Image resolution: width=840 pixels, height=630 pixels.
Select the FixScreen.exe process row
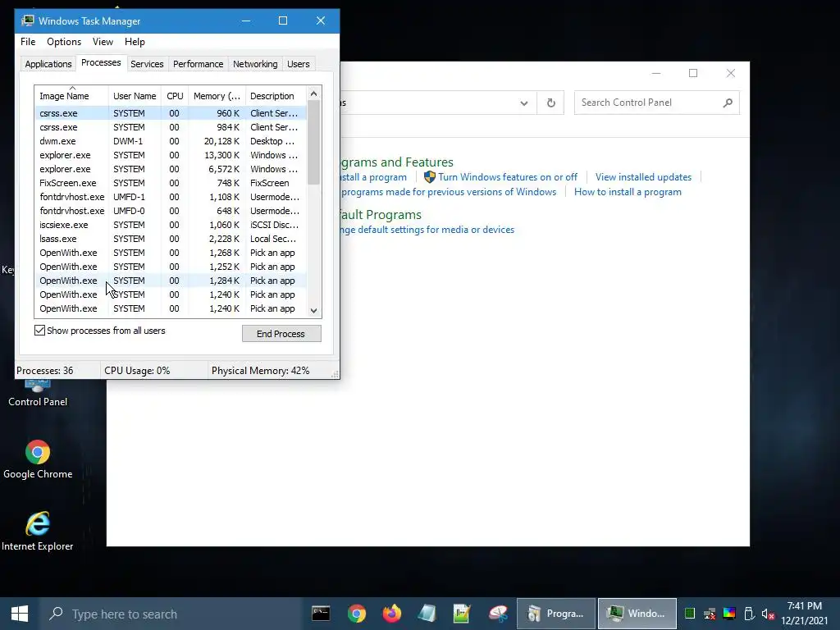click(x=171, y=183)
